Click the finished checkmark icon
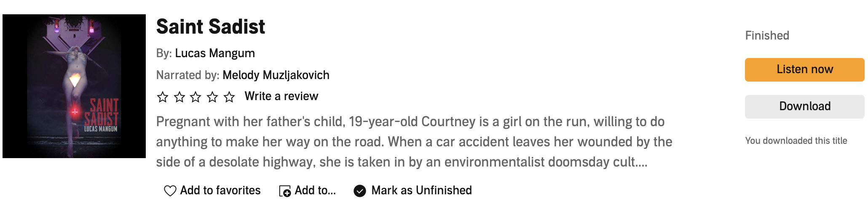Viewport: 868px width, 217px height. pos(360,191)
